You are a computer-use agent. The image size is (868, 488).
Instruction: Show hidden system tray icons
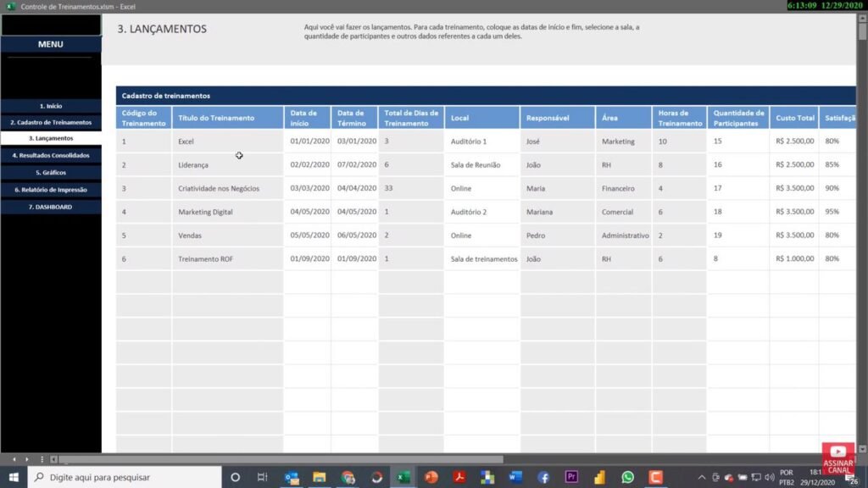coord(701,477)
